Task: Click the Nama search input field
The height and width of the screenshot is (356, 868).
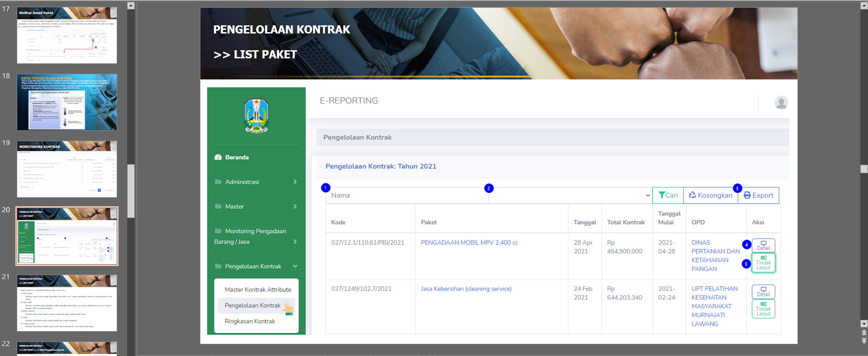Action: (x=407, y=195)
